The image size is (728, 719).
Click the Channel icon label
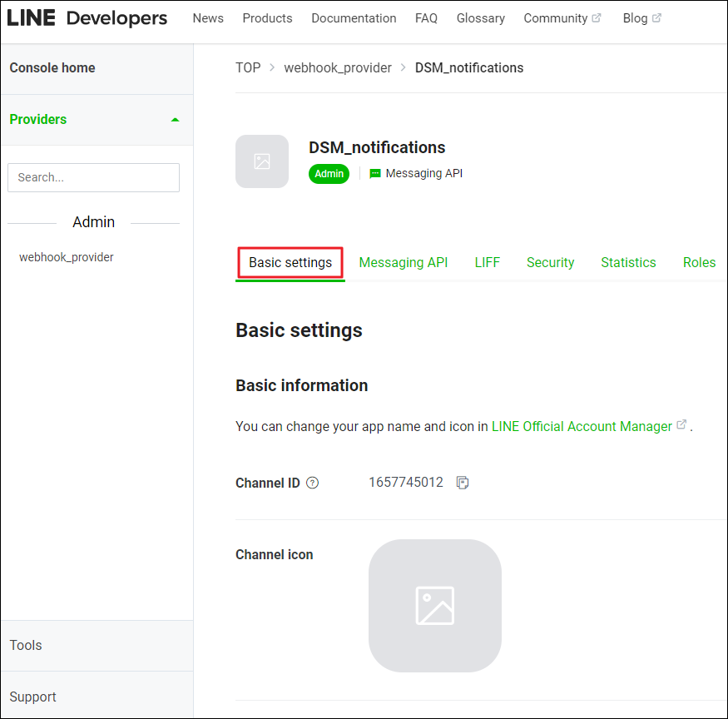275,554
